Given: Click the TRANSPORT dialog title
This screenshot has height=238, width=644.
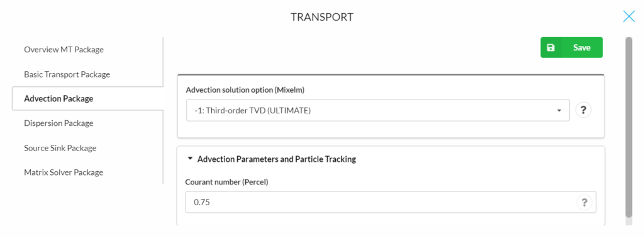Looking at the screenshot, I should click(322, 17).
